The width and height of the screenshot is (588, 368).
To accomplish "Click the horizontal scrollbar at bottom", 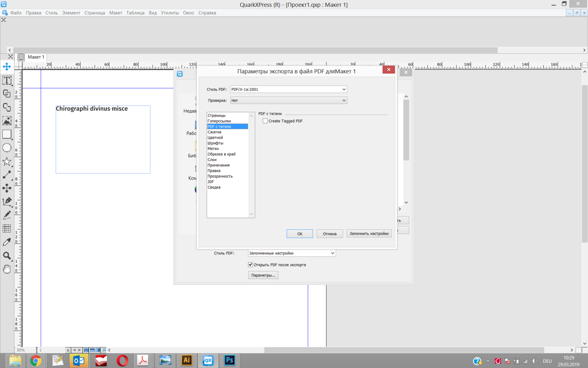I will tap(404, 350).
